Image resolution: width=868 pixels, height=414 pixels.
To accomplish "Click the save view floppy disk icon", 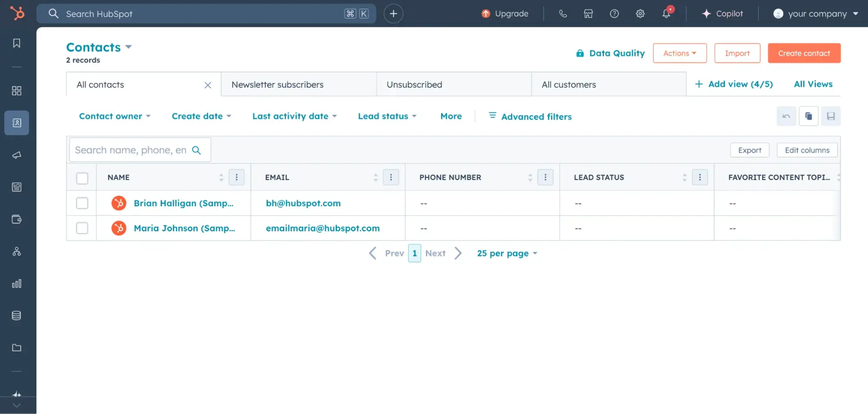I will (831, 116).
